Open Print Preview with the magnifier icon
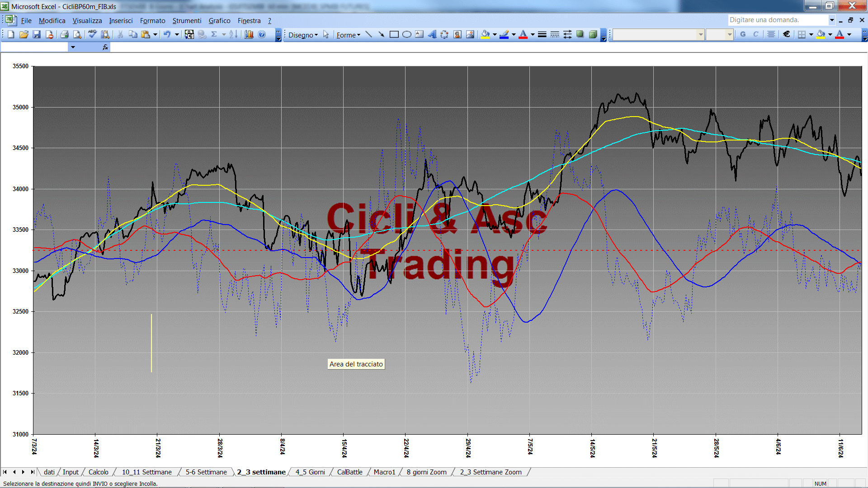This screenshot has width=868, height=488. tap(77, 34)
